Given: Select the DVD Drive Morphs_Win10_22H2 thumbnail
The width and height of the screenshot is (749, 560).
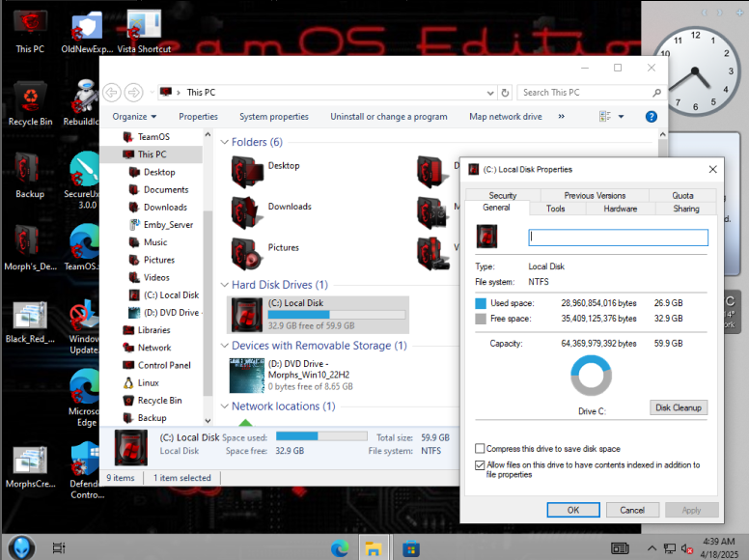Looking at the screenshot, I should point(247,375).
